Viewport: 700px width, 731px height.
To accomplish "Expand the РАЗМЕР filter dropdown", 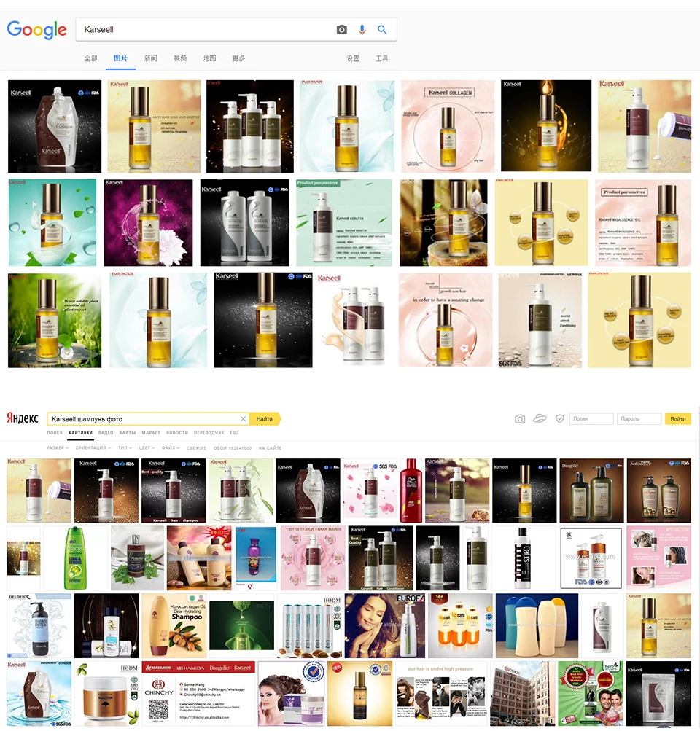I will click(58, 448).
